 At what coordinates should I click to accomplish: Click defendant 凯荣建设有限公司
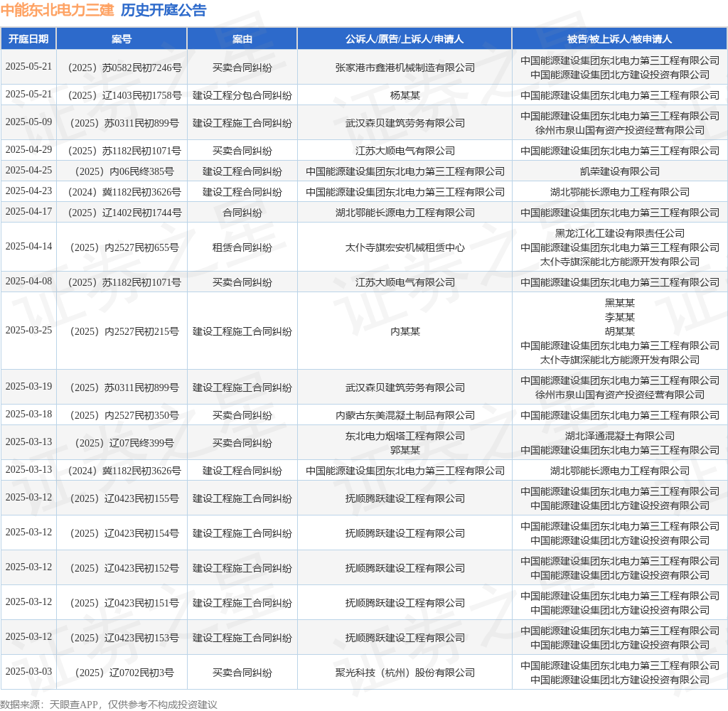coord(619,172)
